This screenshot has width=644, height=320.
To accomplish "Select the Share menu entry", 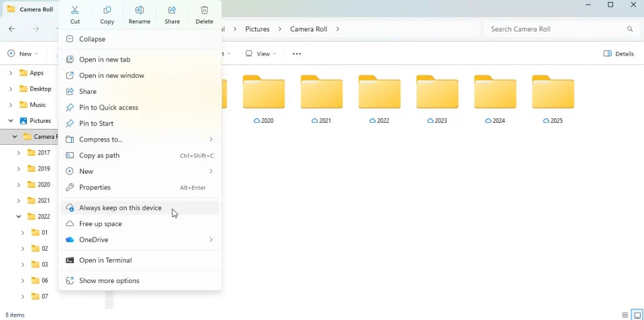I will [x=140, y=92].
